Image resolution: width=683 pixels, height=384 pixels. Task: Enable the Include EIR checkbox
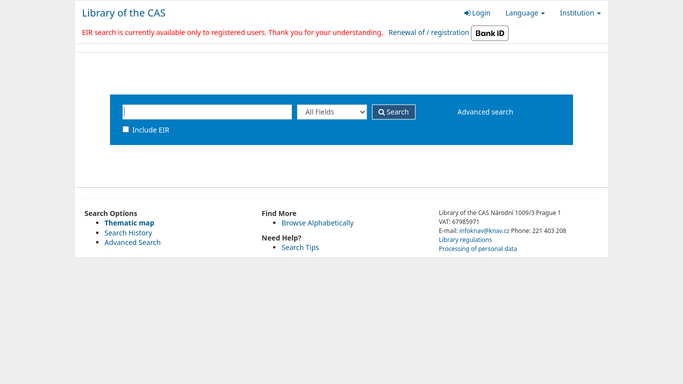click(x=126, y=129)
